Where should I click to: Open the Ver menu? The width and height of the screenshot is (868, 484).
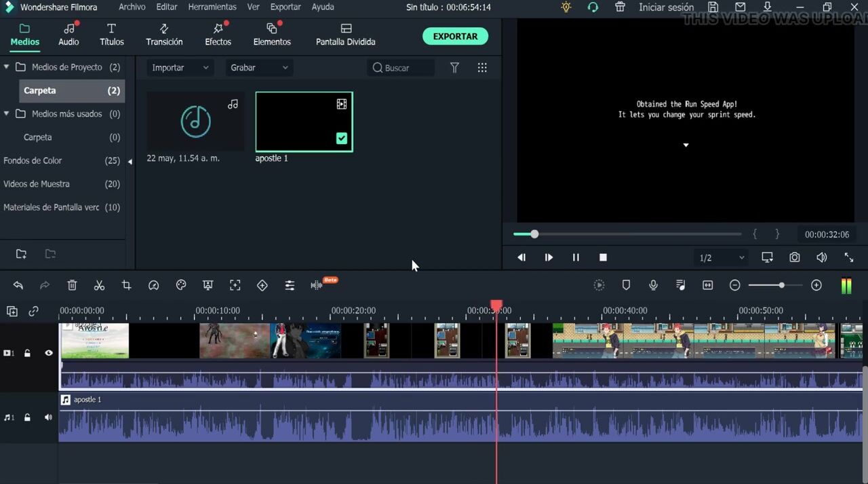pyautogui.click(x=253, y=7)
